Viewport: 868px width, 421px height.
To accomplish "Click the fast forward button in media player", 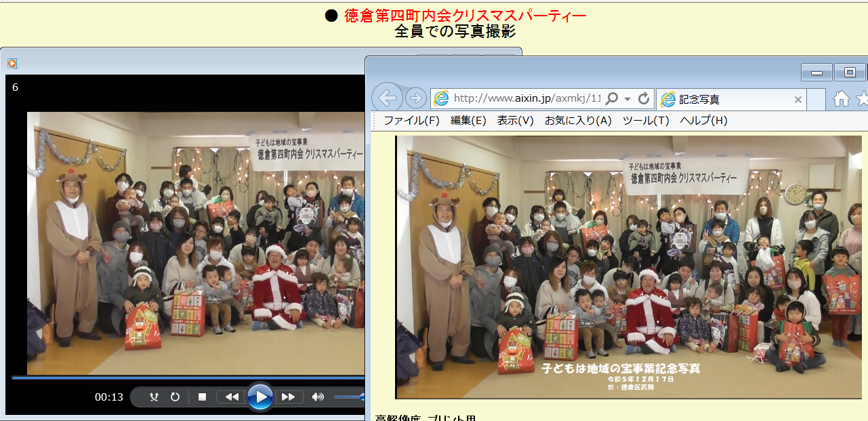I will click(x=288, y=397).
